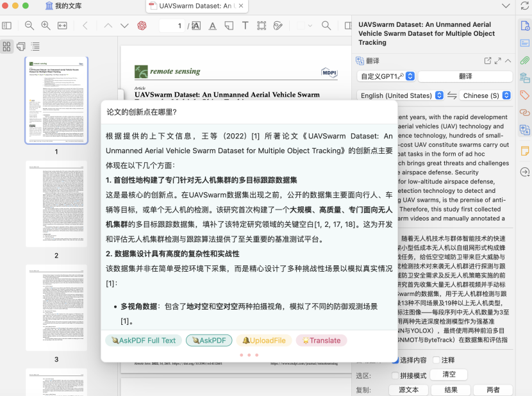Open the English (United States) source language dropdown

click(x=401, y=95)
